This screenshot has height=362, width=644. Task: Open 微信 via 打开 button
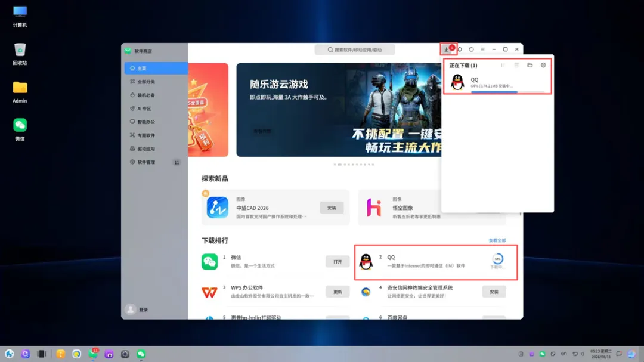(338, 262)
